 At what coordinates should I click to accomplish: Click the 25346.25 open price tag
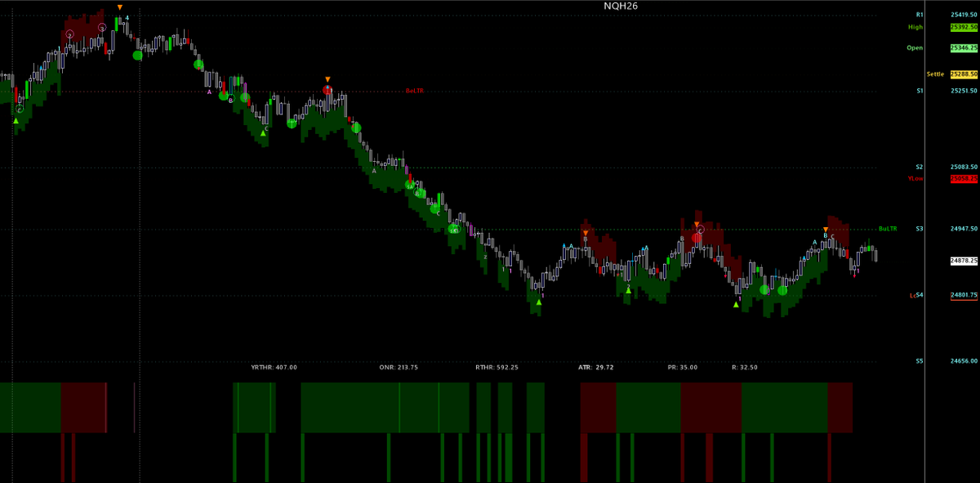coord(964,48)
